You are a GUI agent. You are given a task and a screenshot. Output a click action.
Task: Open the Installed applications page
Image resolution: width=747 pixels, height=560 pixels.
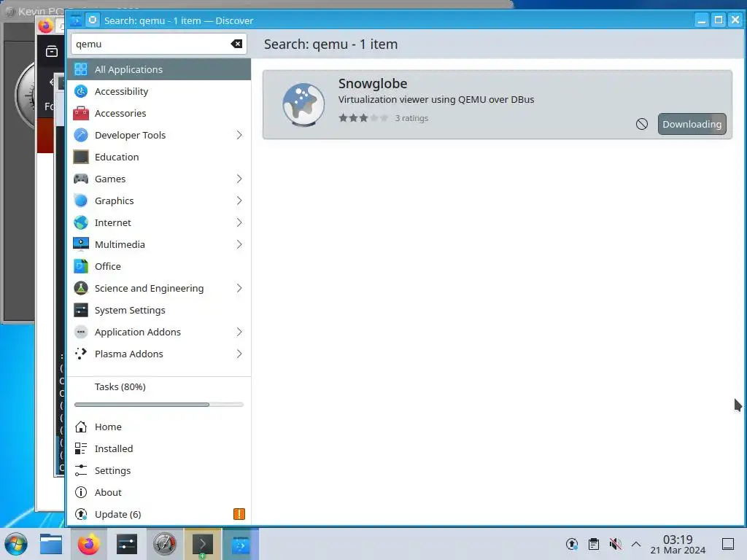click(x=159, y=448)
